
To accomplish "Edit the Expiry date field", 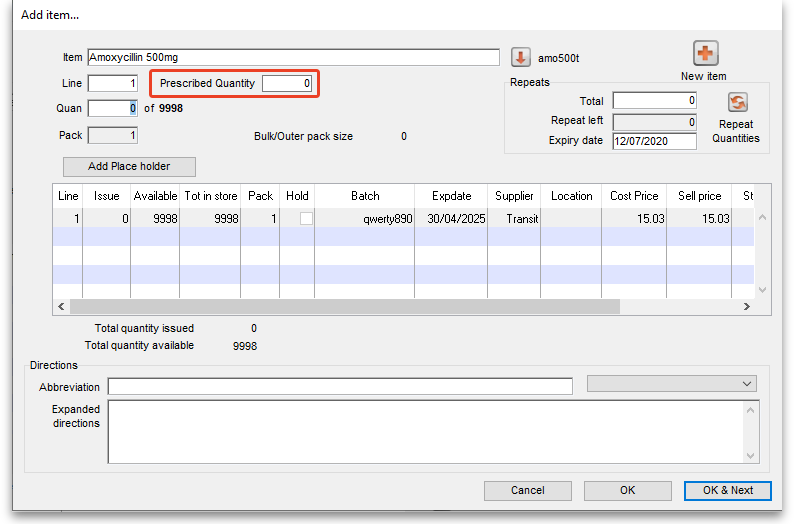I will click(654, 141).
